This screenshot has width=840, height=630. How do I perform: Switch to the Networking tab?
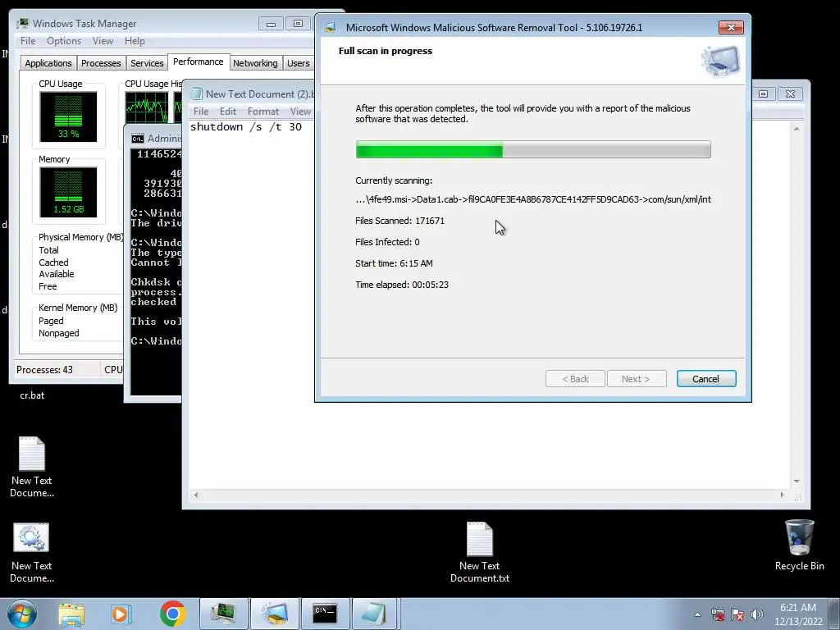click(x=255, y=63)
